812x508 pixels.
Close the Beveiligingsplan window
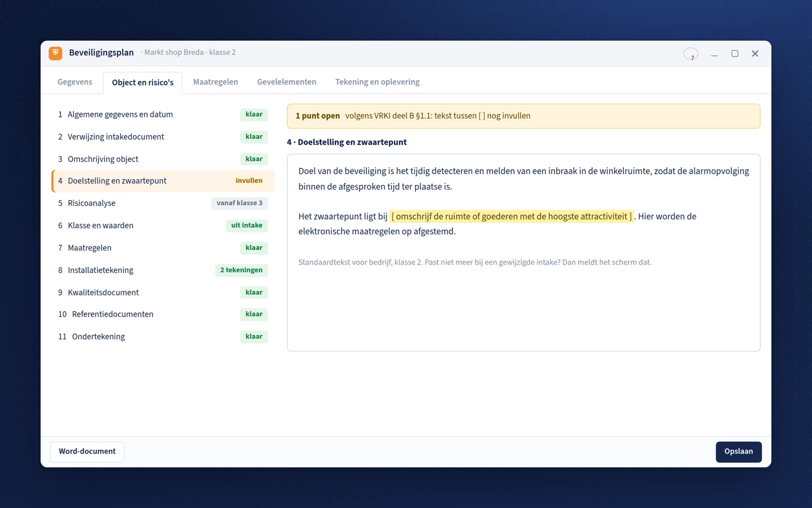[x=755, y=54]
